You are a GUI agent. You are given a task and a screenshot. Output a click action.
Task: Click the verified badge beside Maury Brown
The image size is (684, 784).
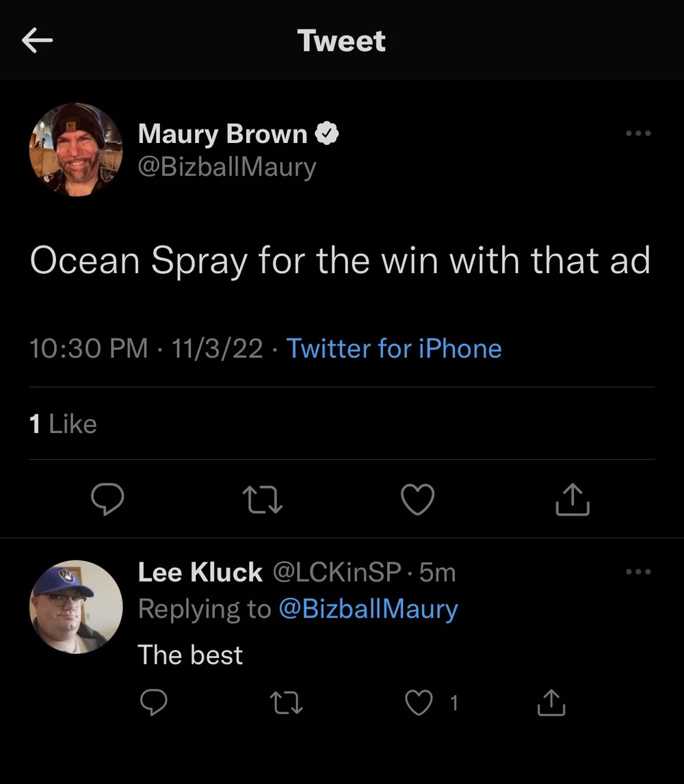(x=326, y=133)
